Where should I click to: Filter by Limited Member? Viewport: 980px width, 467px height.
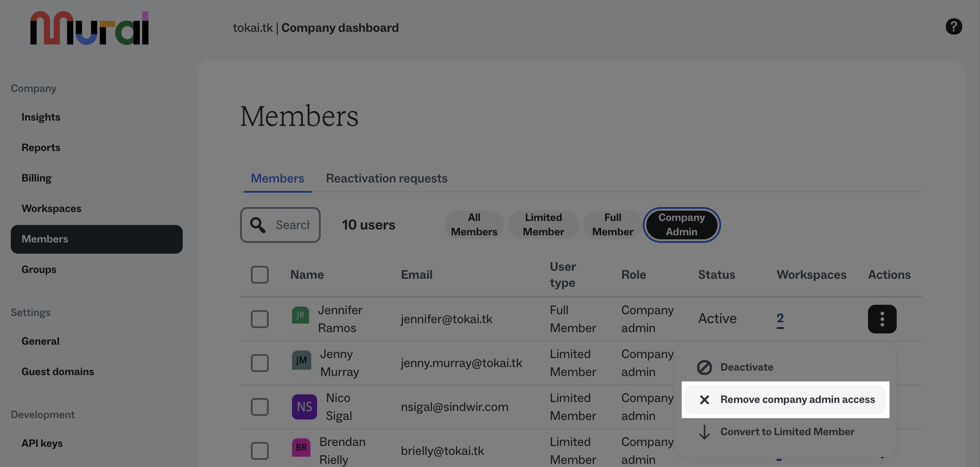point(543,225)
